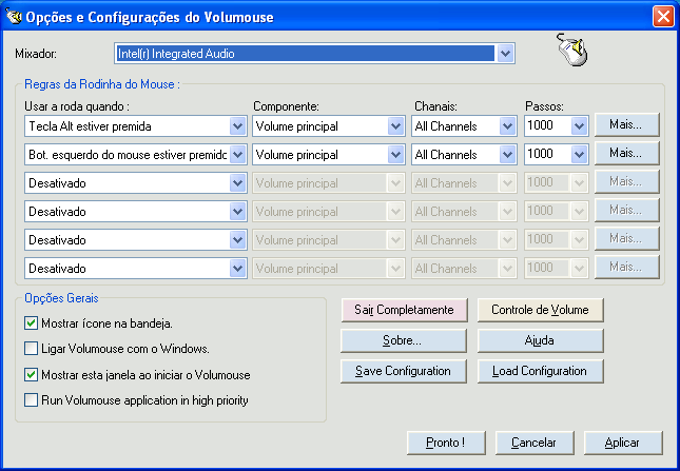Image resolution: width=680 pixels, height=471 pixels.
Task: Enable Ligar Volumouse com o Windows
Action: tap(31, 349)
